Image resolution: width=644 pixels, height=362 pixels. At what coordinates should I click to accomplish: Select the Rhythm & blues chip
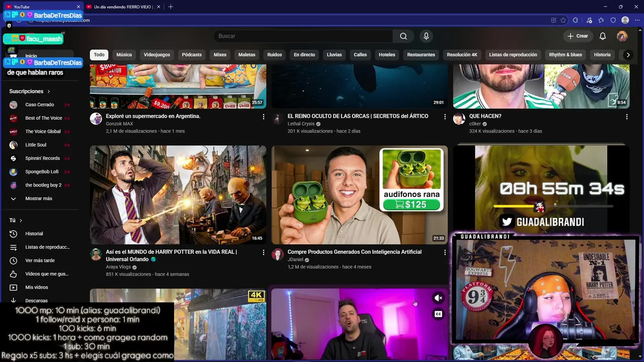click(x=566, y=55)
